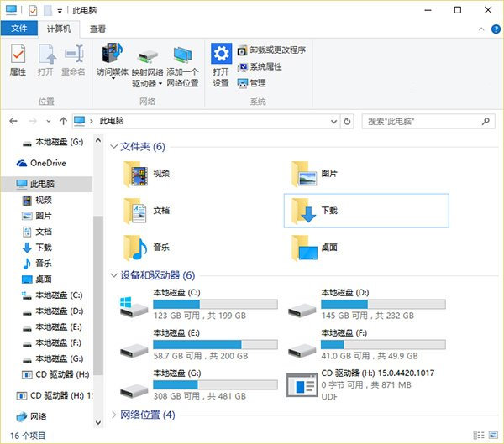Click 系统属性 system properties
Viewport: 504px width, 444px height.
(260, 66)
